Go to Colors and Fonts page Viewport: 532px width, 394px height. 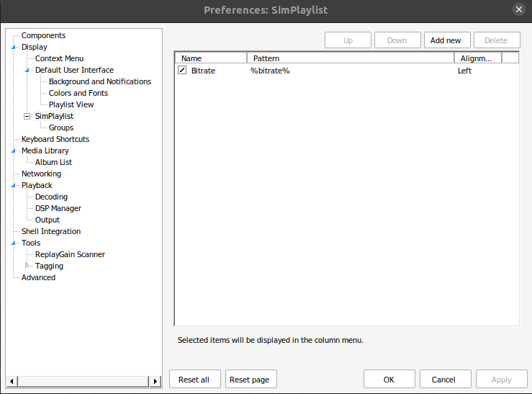click(x=78, y=93)
